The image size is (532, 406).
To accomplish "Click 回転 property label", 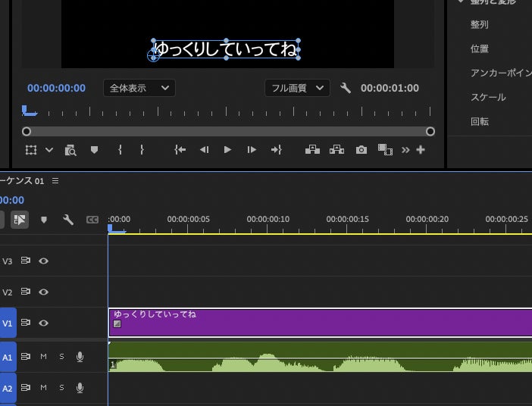I will (x=480, y=121).
